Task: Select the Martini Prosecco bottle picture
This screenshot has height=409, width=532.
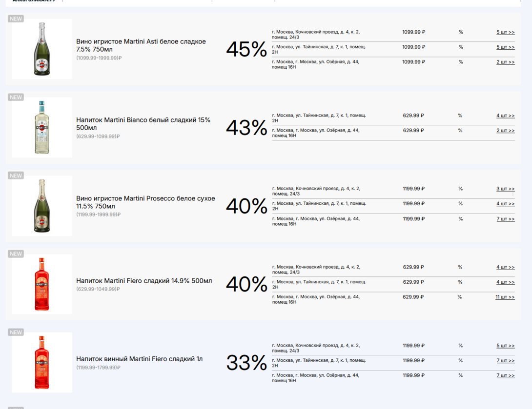Action: [42, 206]
